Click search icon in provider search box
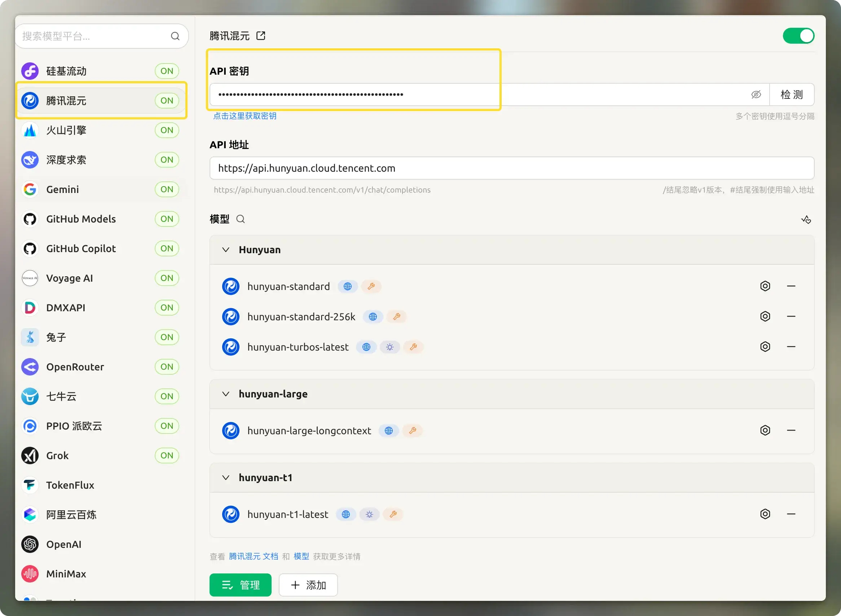841x616 pixels. coord(175,36)
